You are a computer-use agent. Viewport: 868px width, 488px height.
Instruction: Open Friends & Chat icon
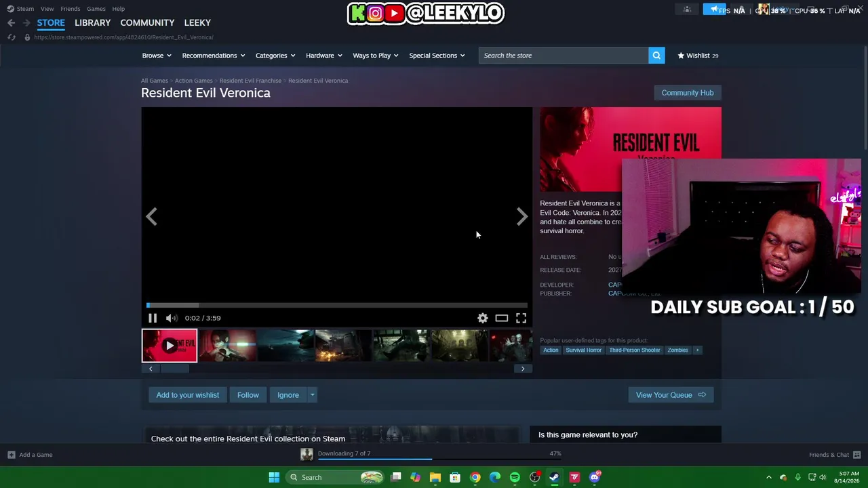[856, 455]
